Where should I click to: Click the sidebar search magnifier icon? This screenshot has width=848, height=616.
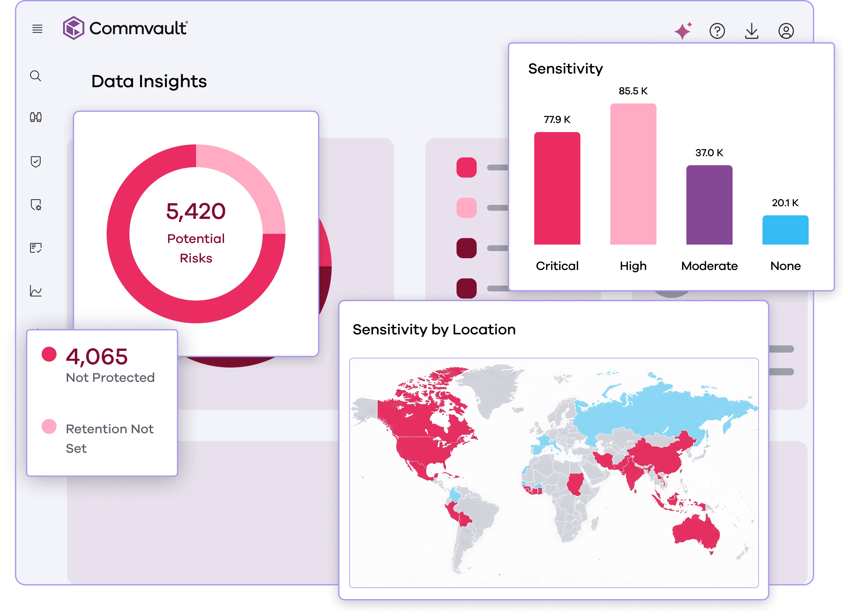coord(35,76)
